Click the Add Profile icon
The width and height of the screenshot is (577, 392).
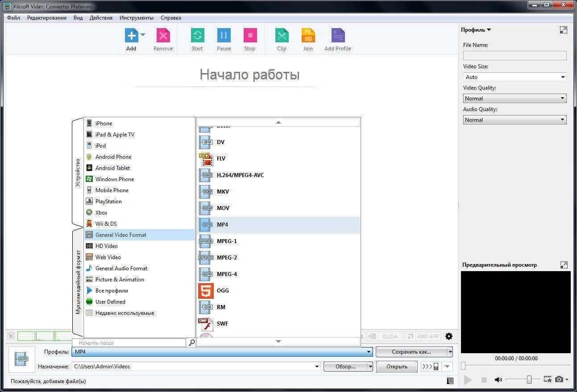338,36
